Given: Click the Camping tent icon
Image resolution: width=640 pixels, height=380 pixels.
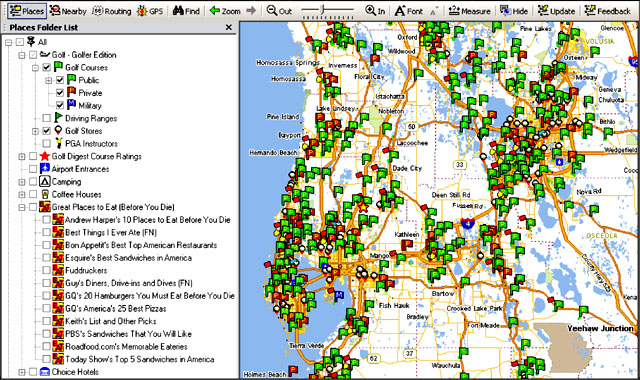Looking at the screenshot, I should pos(45,181).
